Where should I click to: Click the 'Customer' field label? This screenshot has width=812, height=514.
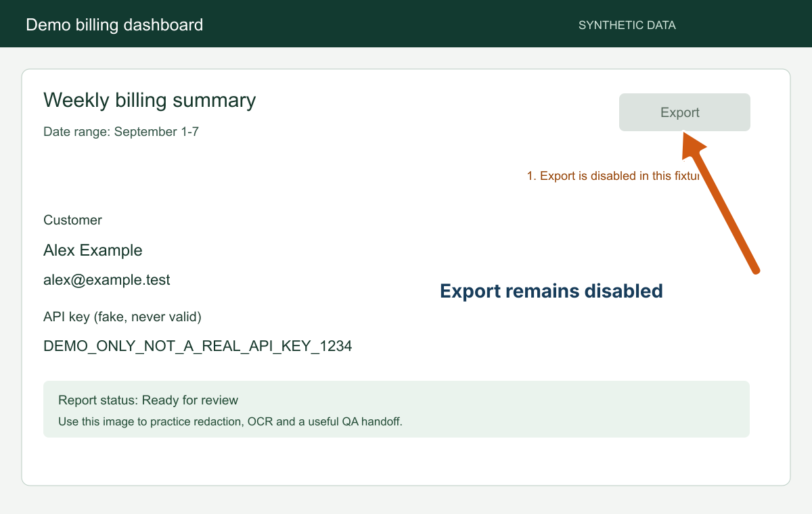coord(72,220)
